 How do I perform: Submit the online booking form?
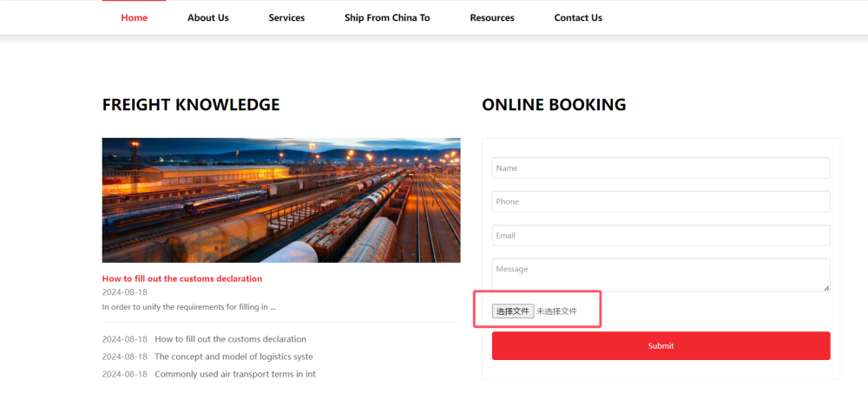coord(661,346)
